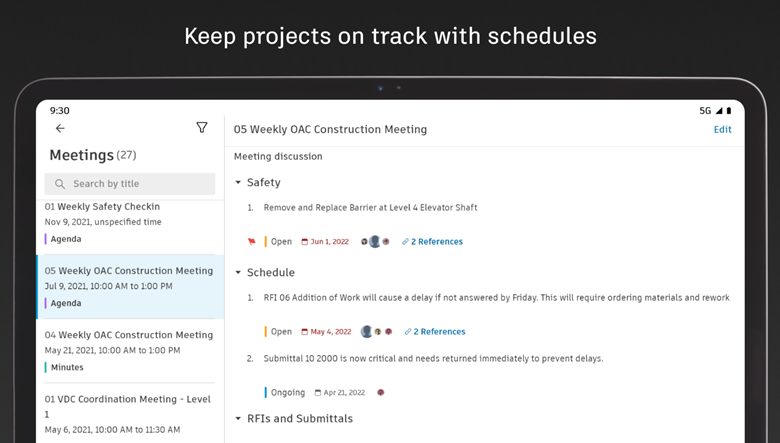780x443 pixels.
Task: Open the meetings filter funnel icon
Action: tap(201, 128)
